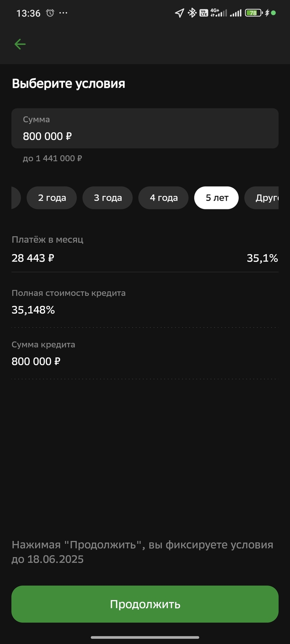
Task: Edit the Сумма amount field
Action: [x=144, y=128]
